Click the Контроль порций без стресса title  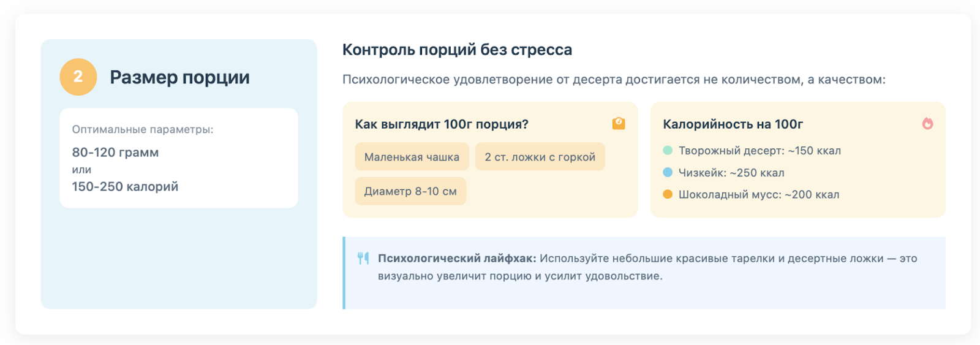[457, 50]
